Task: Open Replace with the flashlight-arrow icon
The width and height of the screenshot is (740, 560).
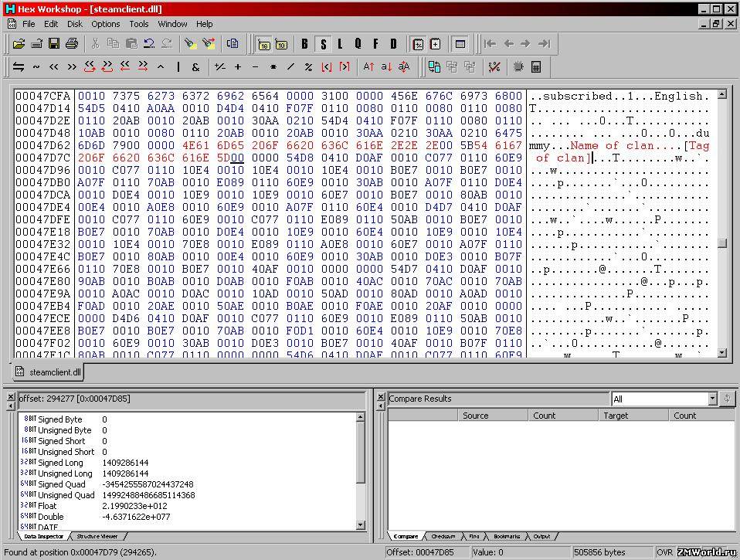Action: click(x=208, y=44)
